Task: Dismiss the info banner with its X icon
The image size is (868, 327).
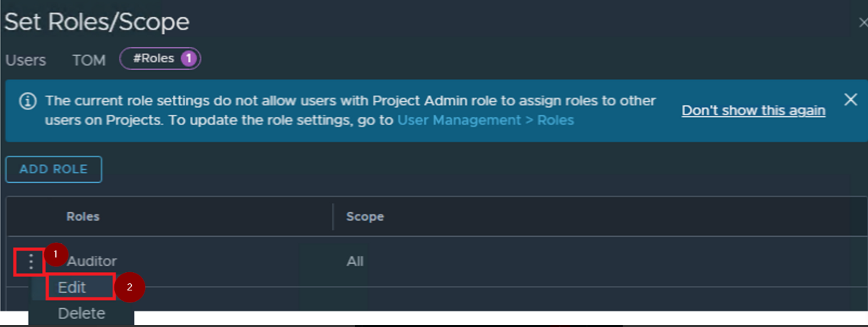Action: click(x=850, y=100)
